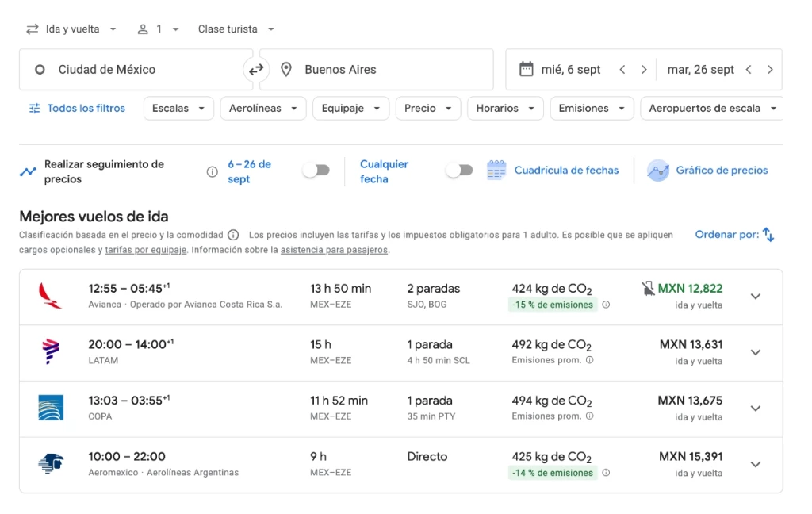
Task: Select the COPA flight at 13:03
Action: tap(317, 409)
